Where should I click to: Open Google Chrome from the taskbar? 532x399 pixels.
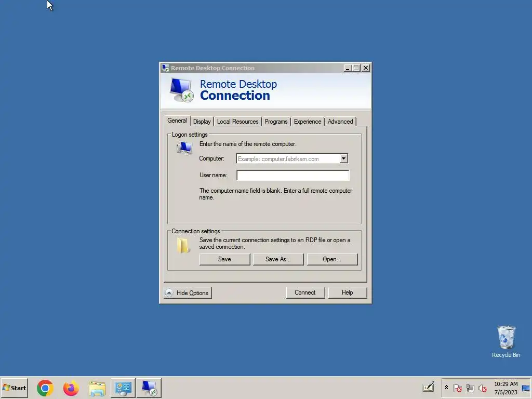45,388
